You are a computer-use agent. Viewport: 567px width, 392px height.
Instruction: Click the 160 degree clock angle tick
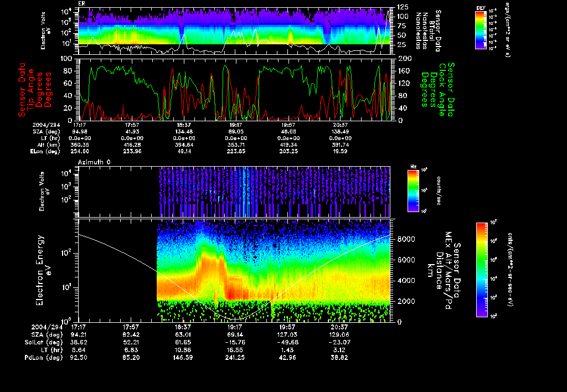(x=404, y=71)
